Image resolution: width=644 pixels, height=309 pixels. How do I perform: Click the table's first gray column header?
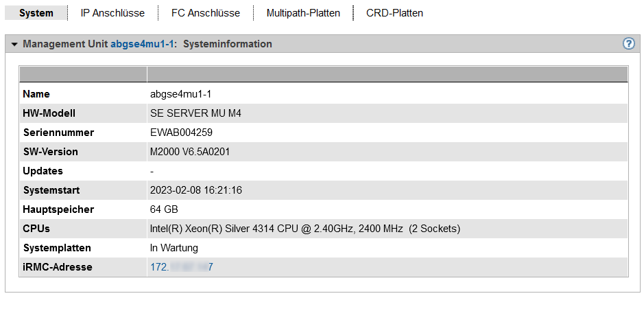[x=83, y=74]
